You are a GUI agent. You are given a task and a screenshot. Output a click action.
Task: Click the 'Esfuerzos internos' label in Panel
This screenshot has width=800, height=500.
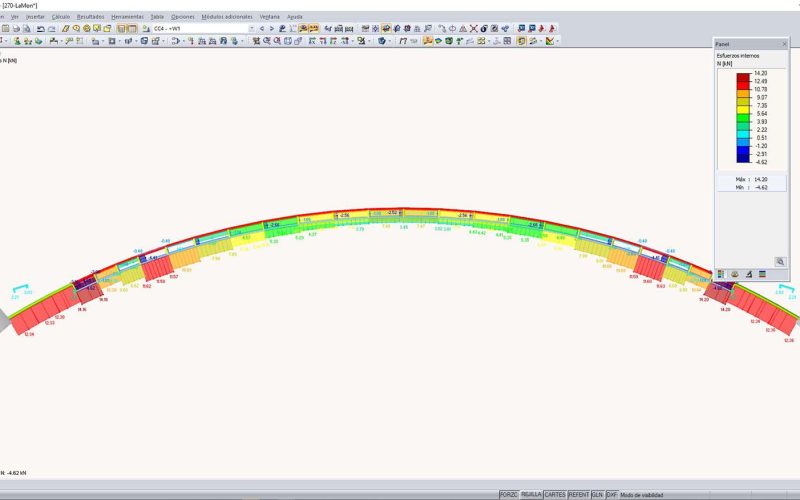click(738, 56)
